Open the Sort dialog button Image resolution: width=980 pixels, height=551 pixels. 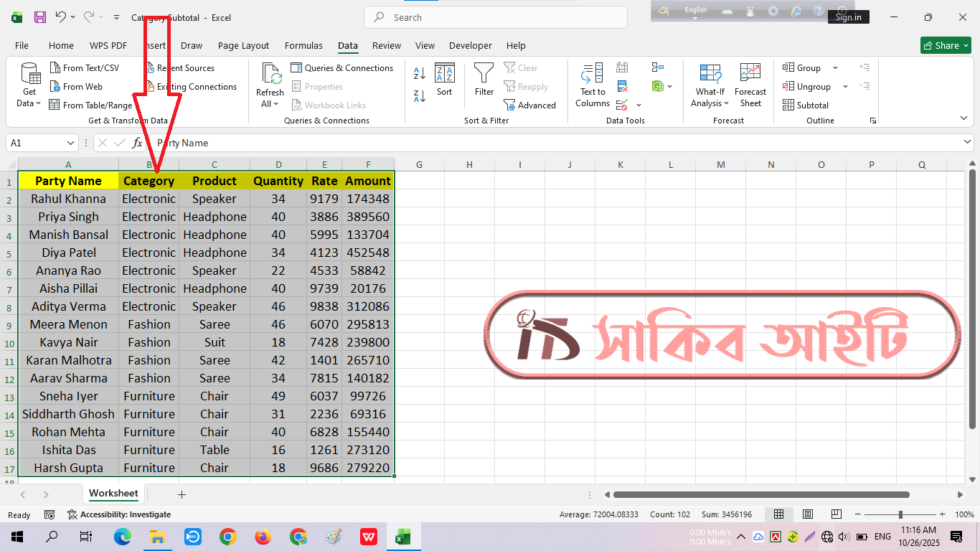[445, 79]
